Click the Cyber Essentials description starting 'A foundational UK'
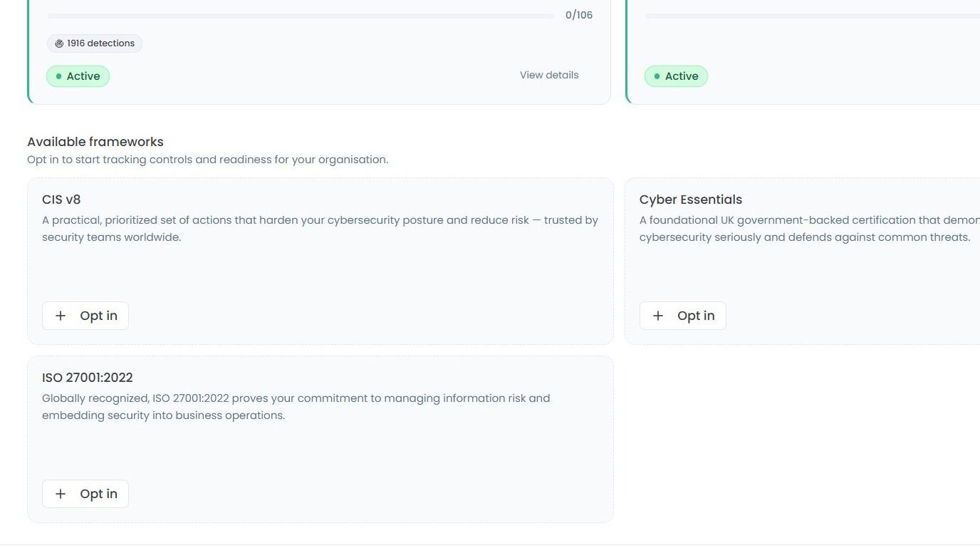Viewport: 980px width, 548px height. point(810,229)
